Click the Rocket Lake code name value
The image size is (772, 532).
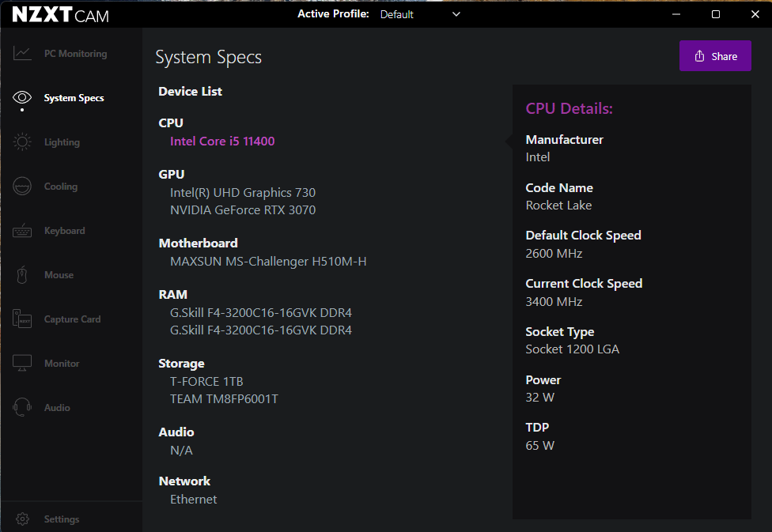[558, 206]
